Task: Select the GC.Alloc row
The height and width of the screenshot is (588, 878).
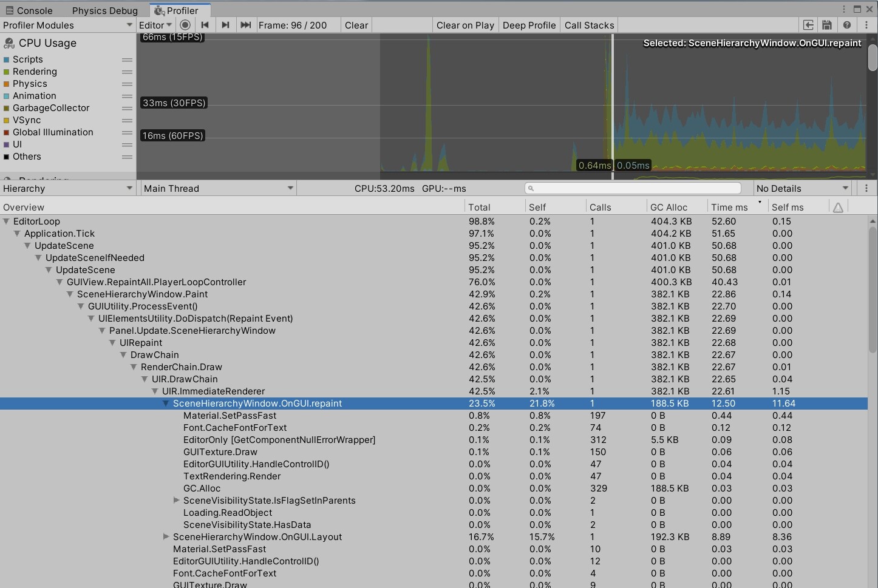Action: [x=434, y=488]
